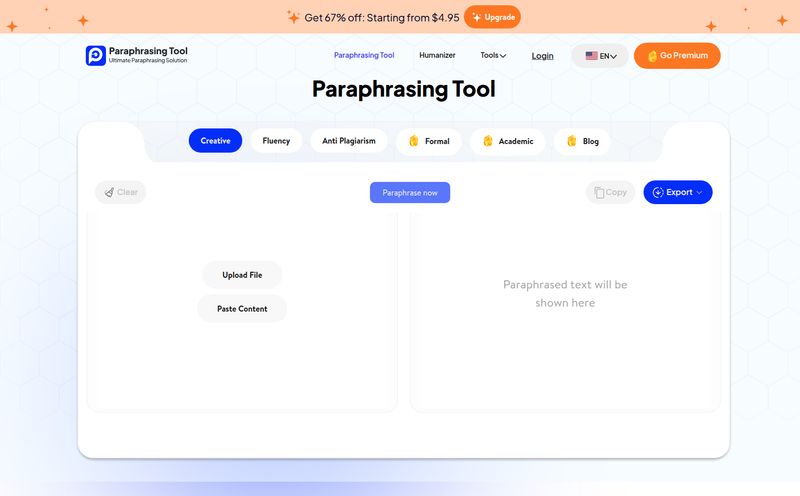The width and height of the screenshot is (800, 496).
Task: Expand the EN language selector chevron
Action: coord(613,56)
